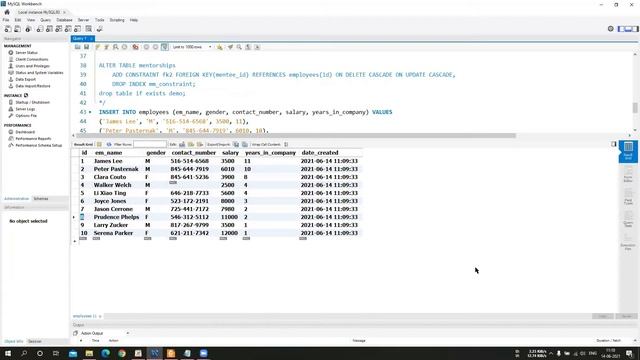Open Startup / Shutdown in Navigator

(x=33, y=102)
